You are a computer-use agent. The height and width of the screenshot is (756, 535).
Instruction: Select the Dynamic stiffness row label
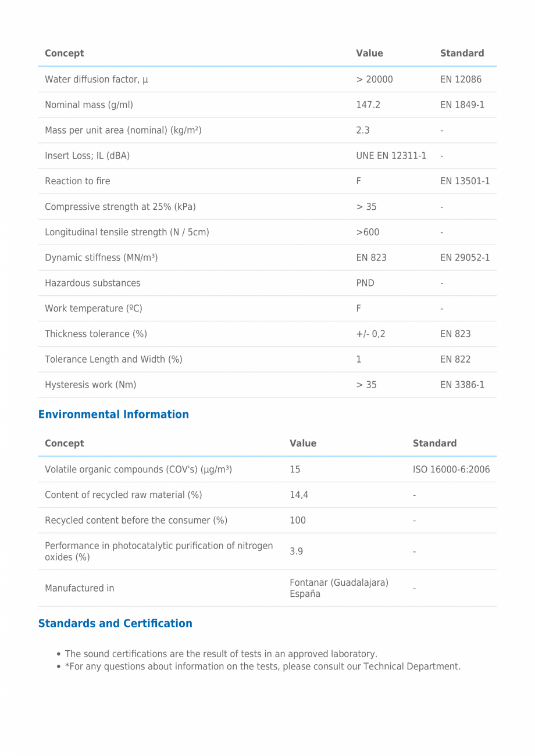101,257
